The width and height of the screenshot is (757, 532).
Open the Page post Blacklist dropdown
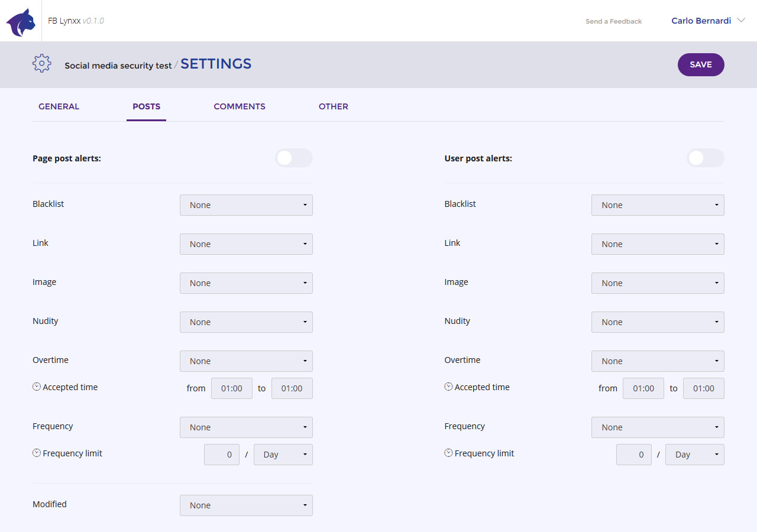[x=246, y=205]
